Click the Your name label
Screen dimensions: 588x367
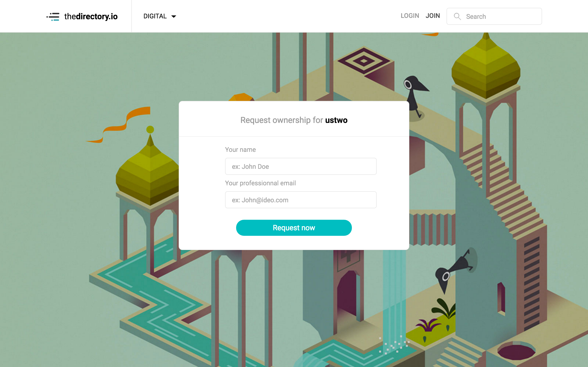(240, 150)
